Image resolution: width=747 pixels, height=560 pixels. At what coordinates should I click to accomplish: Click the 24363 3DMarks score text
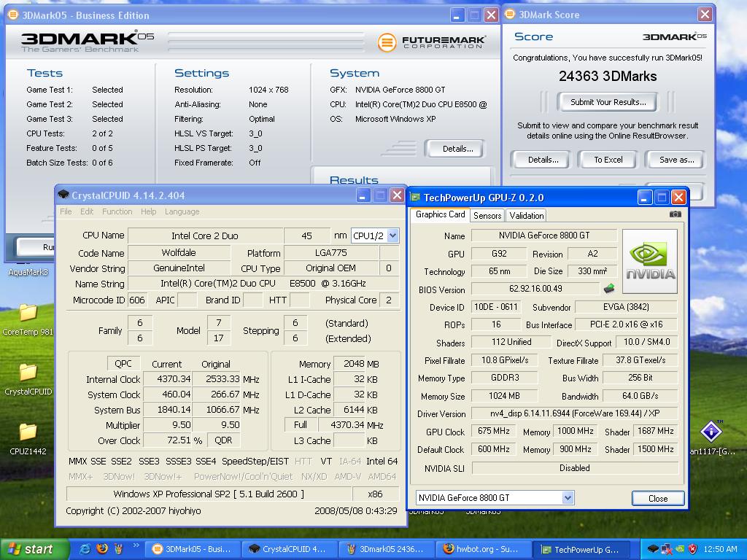coord(608,76)
